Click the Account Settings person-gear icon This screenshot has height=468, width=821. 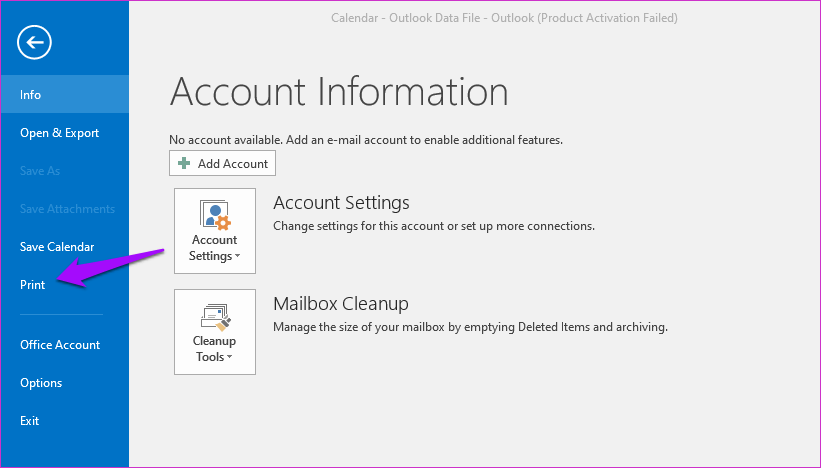click(x=215, y=215)
